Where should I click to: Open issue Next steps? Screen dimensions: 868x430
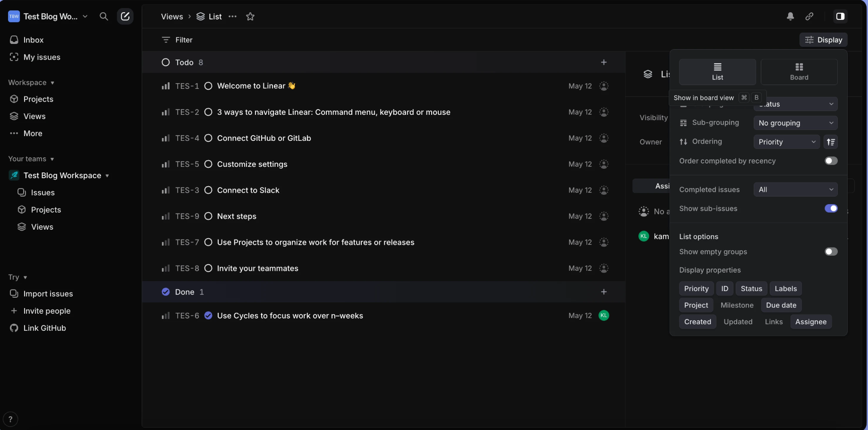click(x=237, y=216)
